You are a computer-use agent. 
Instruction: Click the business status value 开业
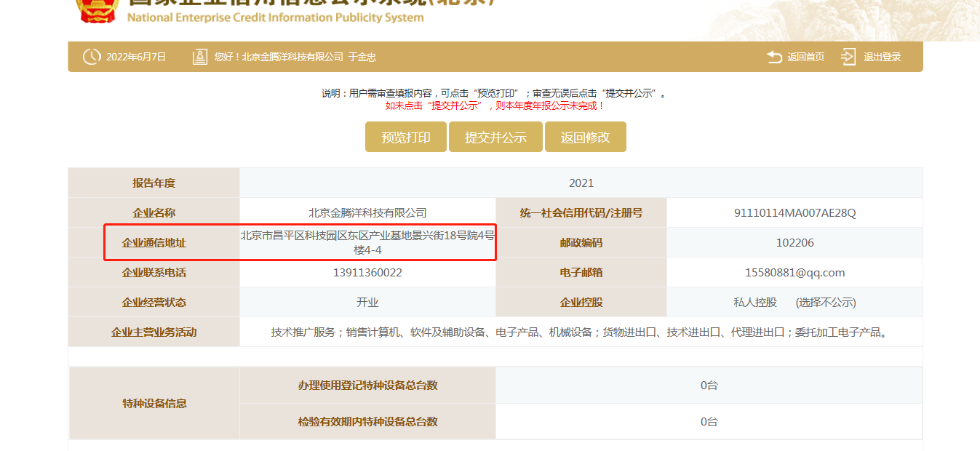click(367, 303)
